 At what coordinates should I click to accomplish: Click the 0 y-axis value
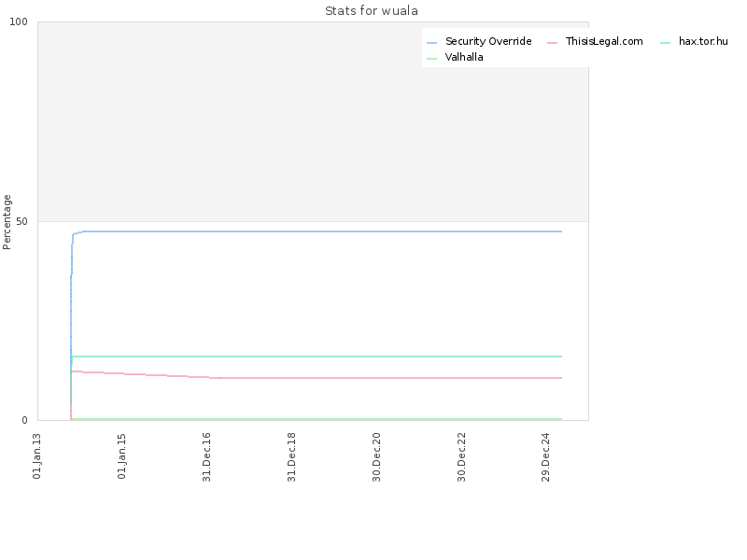tap(25, 421)
